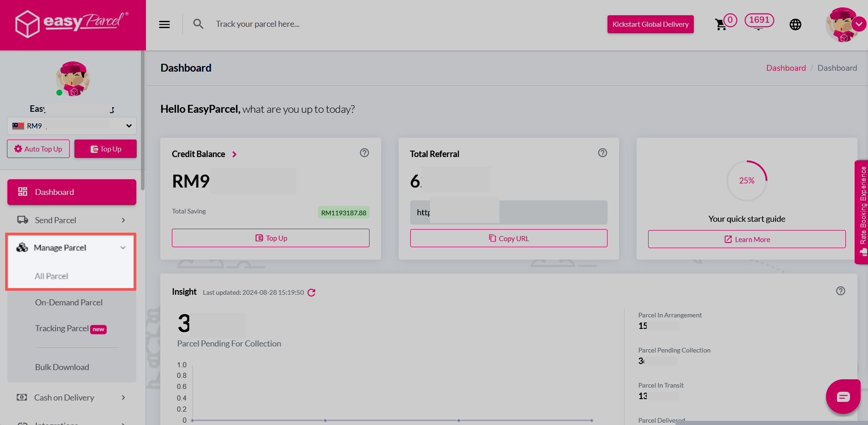The width and height of the screenshot is (868, 425).
Task: Open the 1691 notifications badge
Action: pos(759,20)
